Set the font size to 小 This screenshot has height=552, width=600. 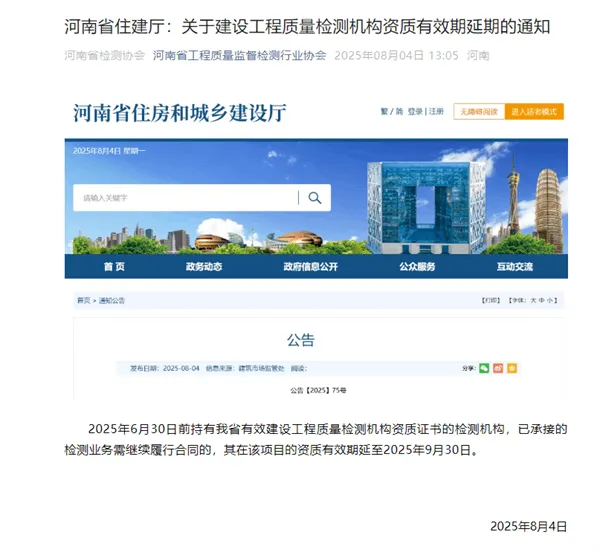(550, 300)
